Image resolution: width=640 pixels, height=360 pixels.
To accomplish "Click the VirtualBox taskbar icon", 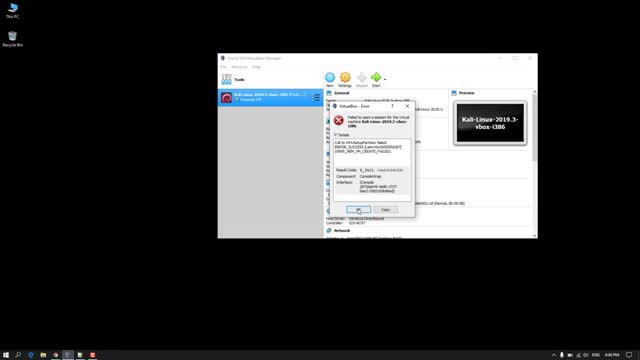I will 68,355.
